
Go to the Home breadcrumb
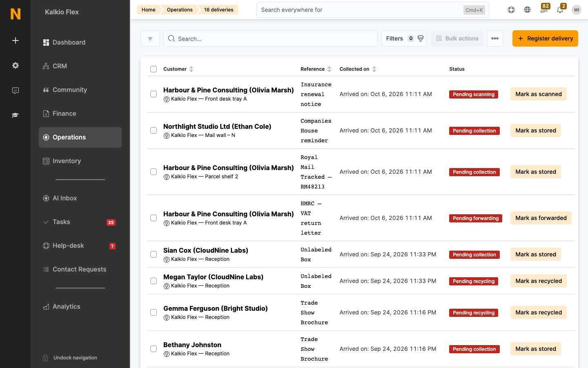coord(149,10)
